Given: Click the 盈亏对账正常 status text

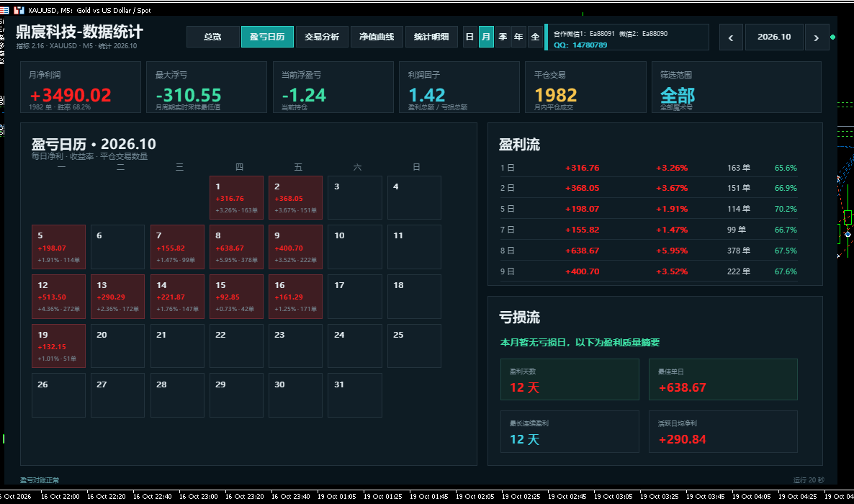Looking at the screenshot, I should pos(40,480).
